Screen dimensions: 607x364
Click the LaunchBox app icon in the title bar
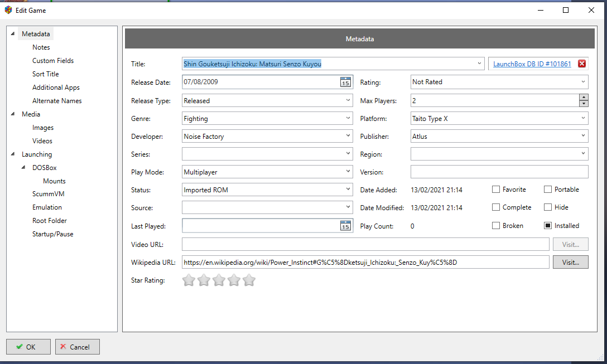[8, 10]
